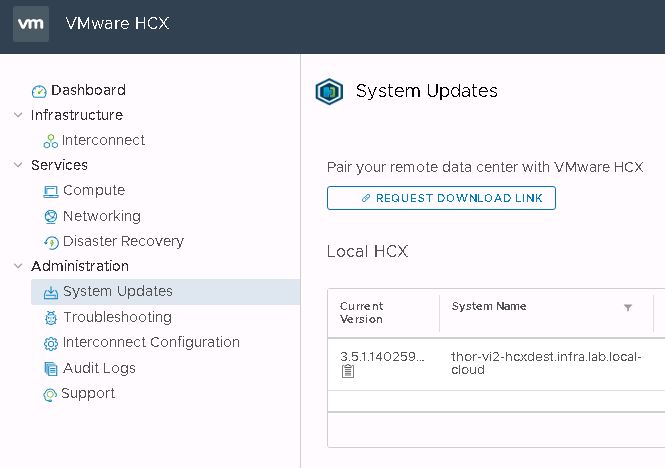Click version cell 3.5.1.140259...
The width and height of the screenshot is (665, 468).
coord(382,356)
